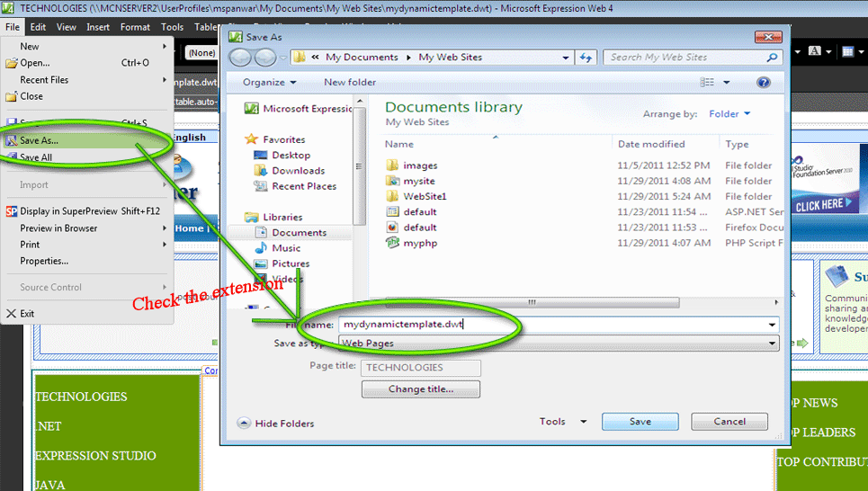Click Hide Folders button

tap(275, 424)
